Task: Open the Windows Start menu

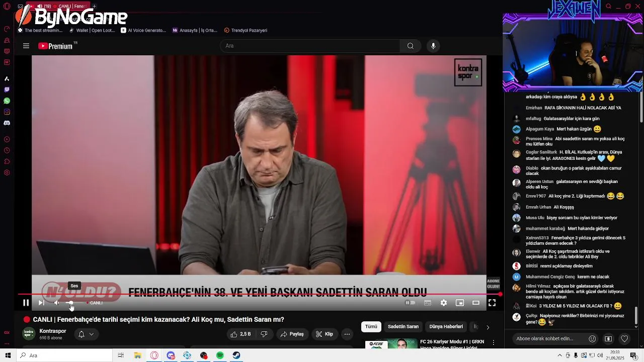Action: click(8, 355)
